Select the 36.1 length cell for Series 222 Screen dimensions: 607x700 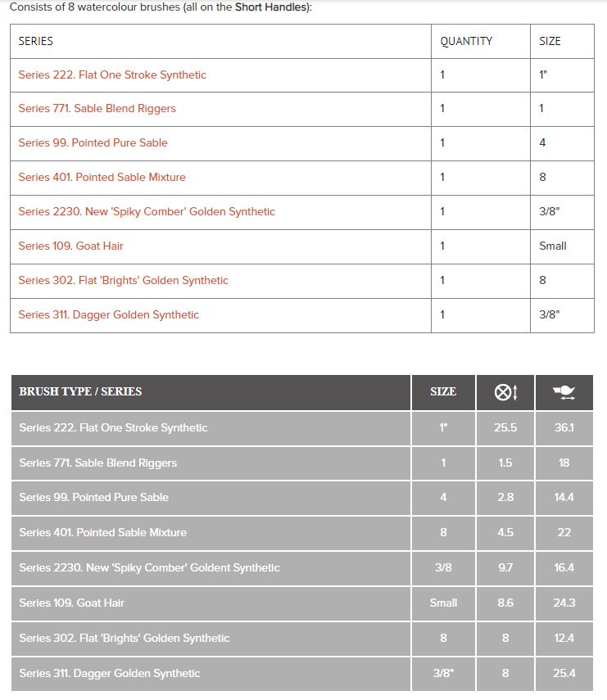pyautogui.click(x=564, y=428)
